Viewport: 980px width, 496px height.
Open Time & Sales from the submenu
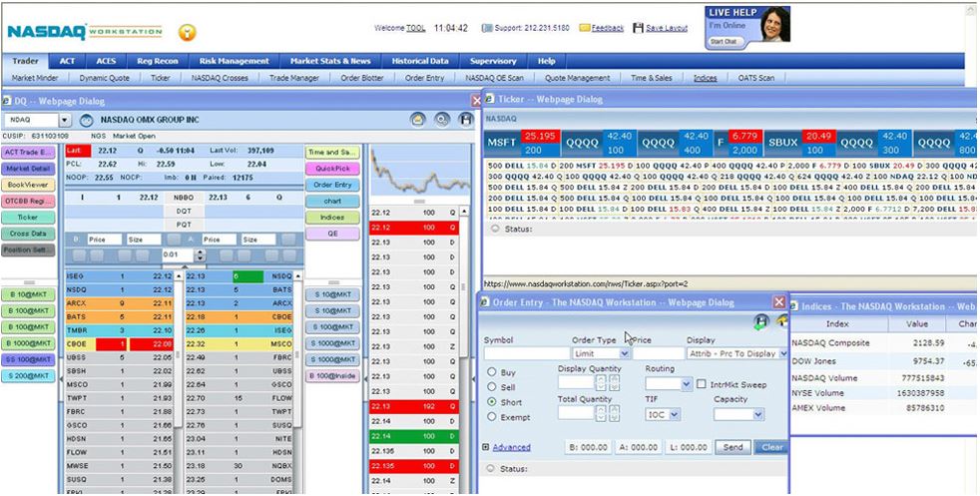pyautogui.click(x=652, y=78)
